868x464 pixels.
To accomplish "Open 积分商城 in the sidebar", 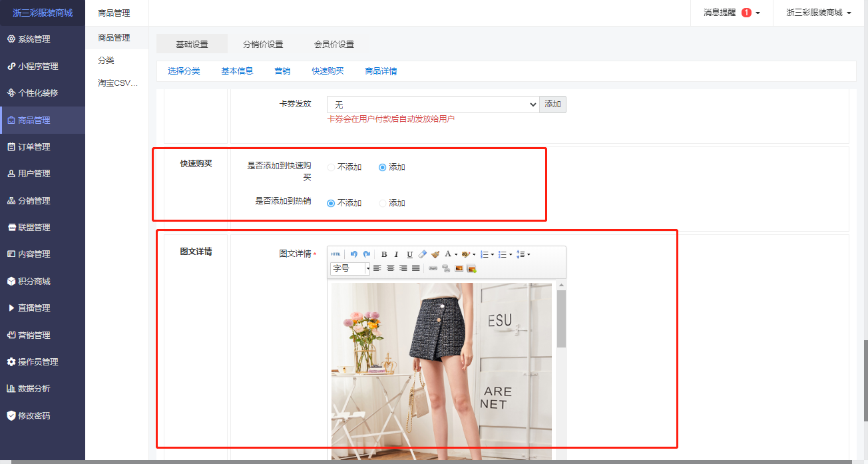I will (x=43, y=281).
